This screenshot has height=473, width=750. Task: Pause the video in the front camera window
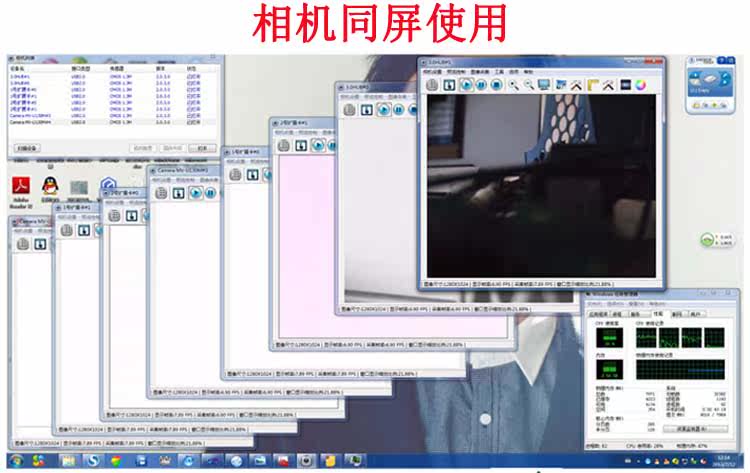tap(481, 85)
